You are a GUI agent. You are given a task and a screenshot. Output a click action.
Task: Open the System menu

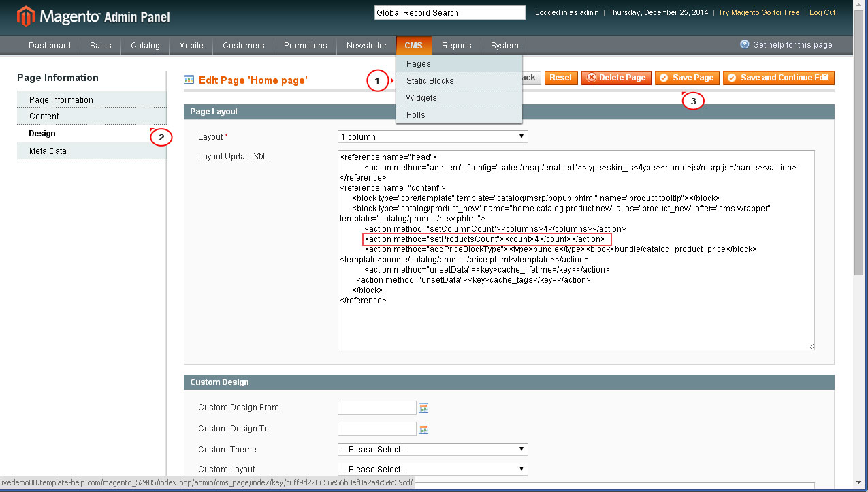504,46
